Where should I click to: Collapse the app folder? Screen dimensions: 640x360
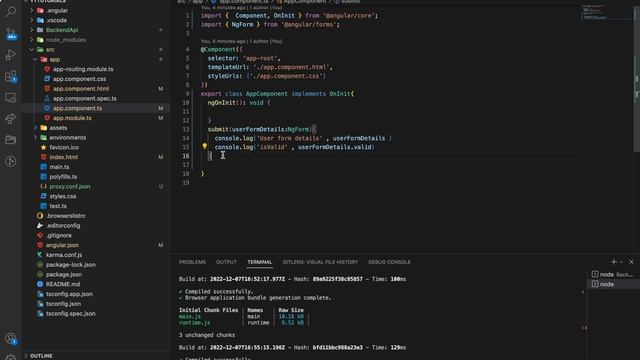[x=36, y=59]
